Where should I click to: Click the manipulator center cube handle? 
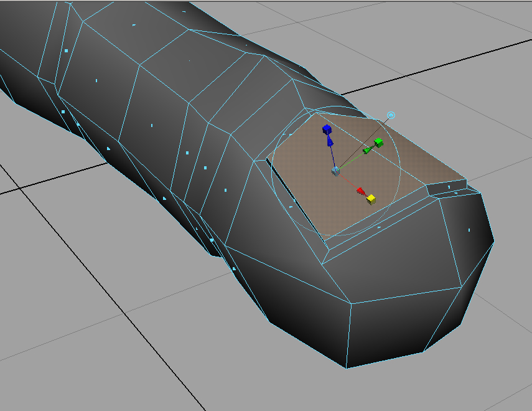[x=335, y=171]
